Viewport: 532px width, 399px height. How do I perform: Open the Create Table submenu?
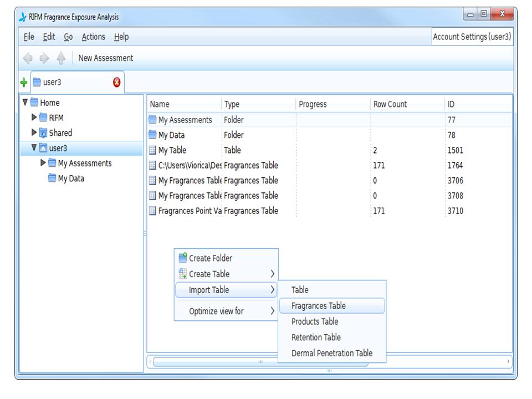pyautogui.click(x=226, y=274)
